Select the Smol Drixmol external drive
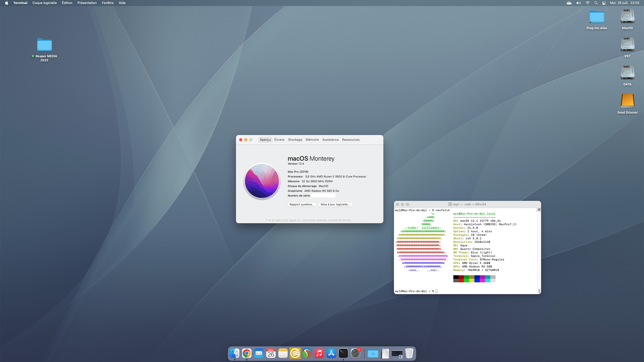The height and width of the screenshot is (362, 644). (627, 101)
